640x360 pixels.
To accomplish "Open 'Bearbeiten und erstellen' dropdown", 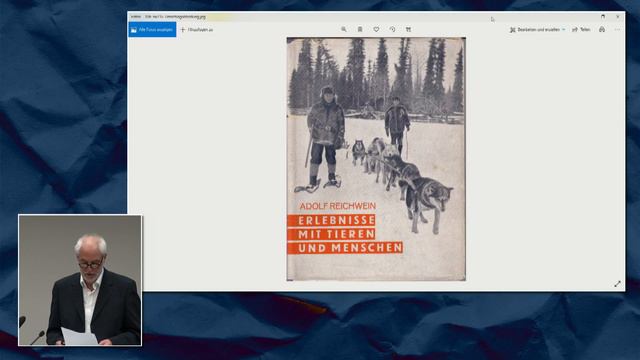I will pos(537,30).
